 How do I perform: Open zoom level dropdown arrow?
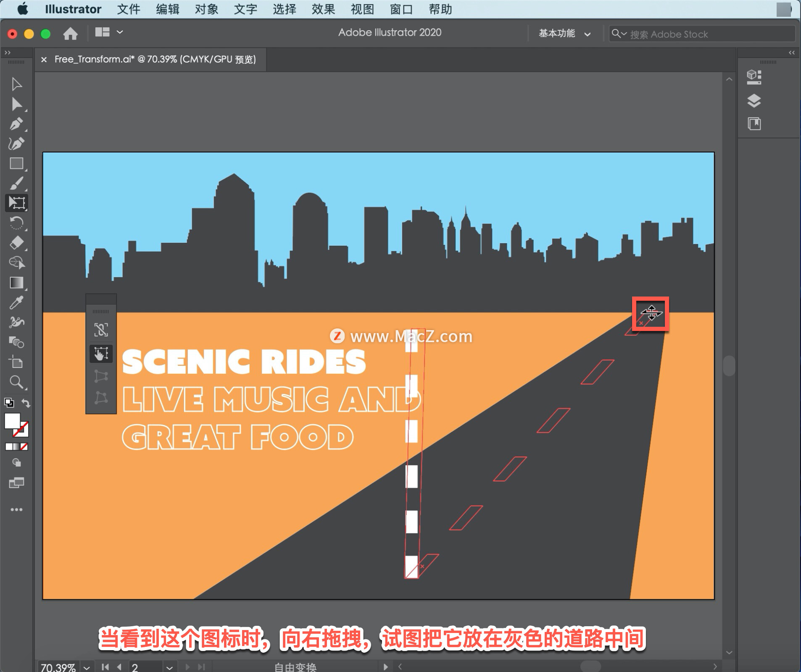tap(87, 667)
